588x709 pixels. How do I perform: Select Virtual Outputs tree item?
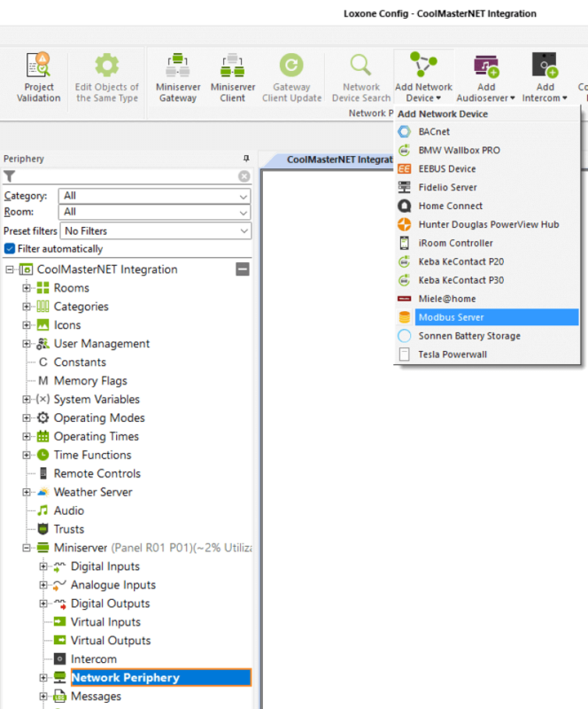click(x=111, y=641)
